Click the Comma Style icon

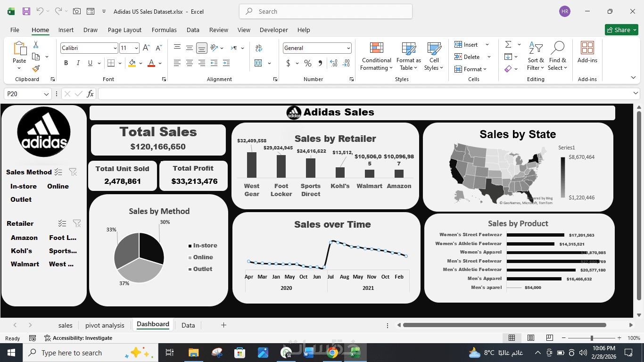click(321, 63)
